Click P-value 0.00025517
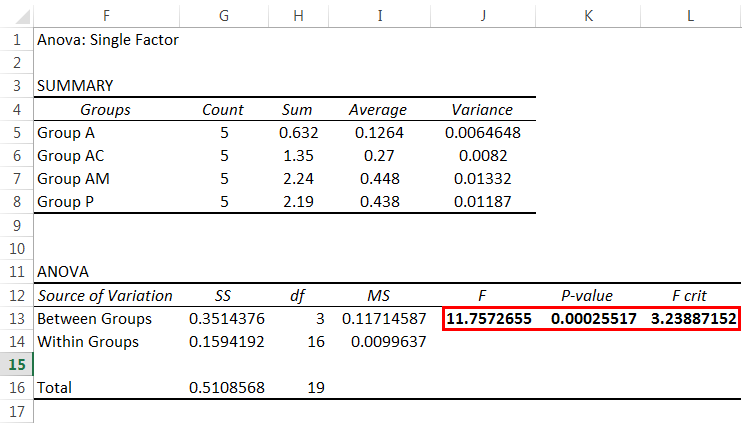 [x=594, y=318]
